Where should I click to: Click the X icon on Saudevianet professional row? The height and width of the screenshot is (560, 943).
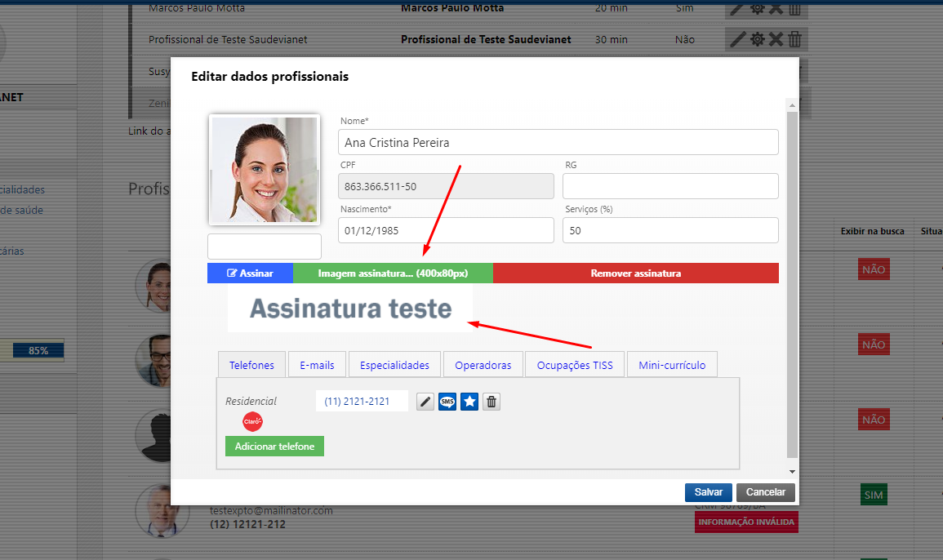coord(774,38)
